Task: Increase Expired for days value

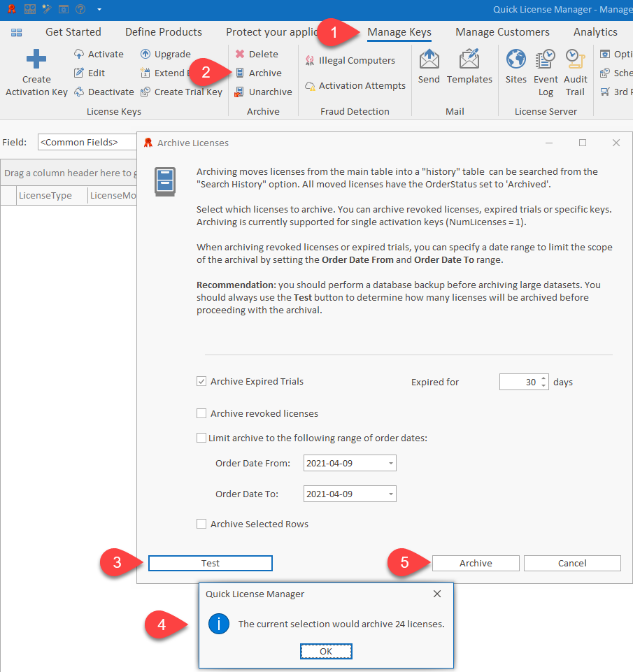Action: click(543, 378)
